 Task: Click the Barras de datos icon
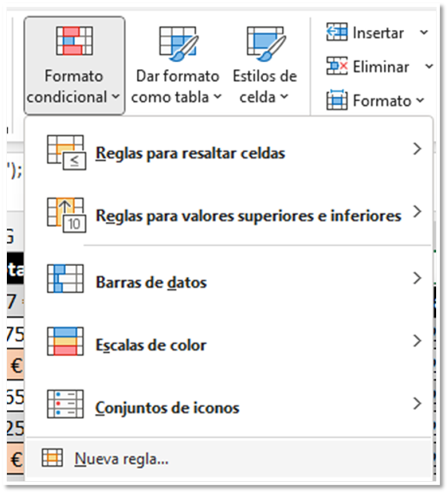point(65,278)
